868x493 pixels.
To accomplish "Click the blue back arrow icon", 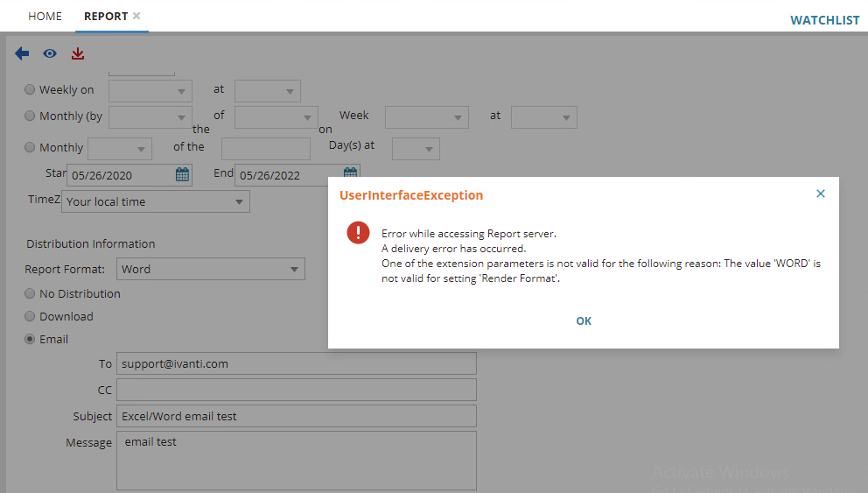I will tap(22, 54).
